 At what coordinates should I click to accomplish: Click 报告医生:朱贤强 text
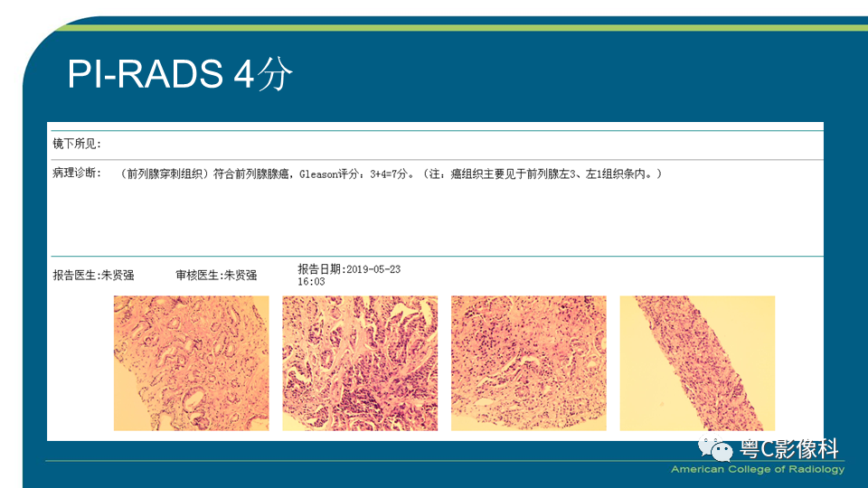93,275
